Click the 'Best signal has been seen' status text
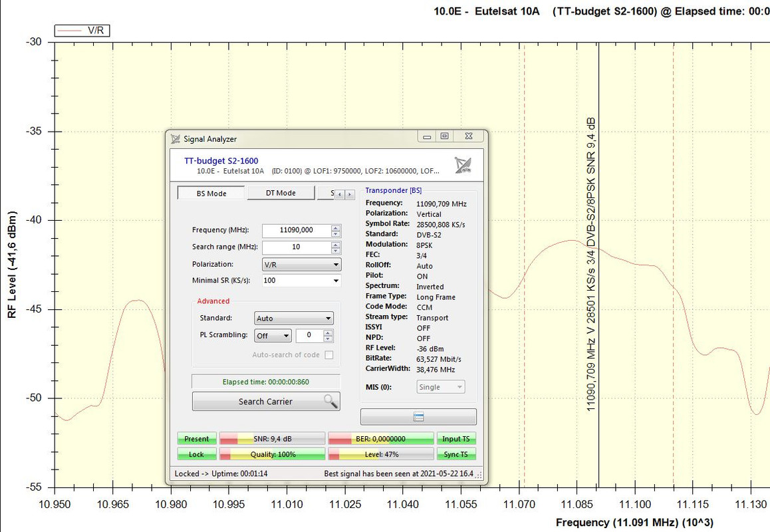Image resolution: width=770 pixels, height=532 pixels. coord(398,473)
